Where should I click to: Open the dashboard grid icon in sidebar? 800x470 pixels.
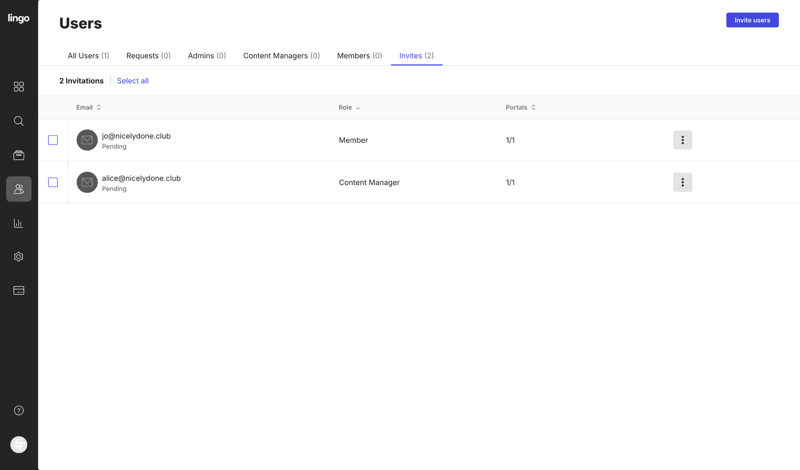(19, 87)
